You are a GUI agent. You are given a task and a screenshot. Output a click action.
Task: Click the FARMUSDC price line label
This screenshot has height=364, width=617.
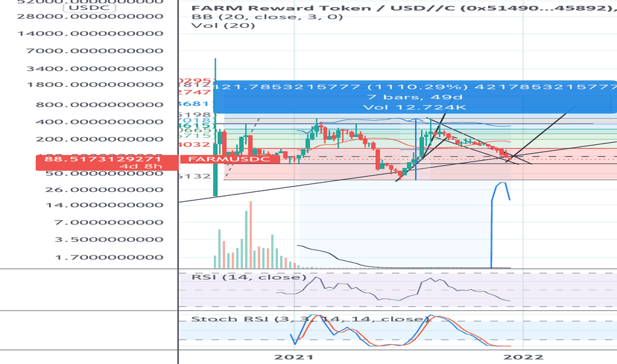230,159
